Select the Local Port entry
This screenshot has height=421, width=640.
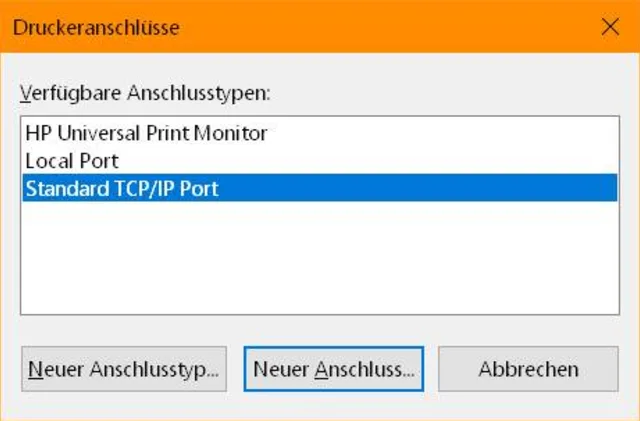(72, 160)
